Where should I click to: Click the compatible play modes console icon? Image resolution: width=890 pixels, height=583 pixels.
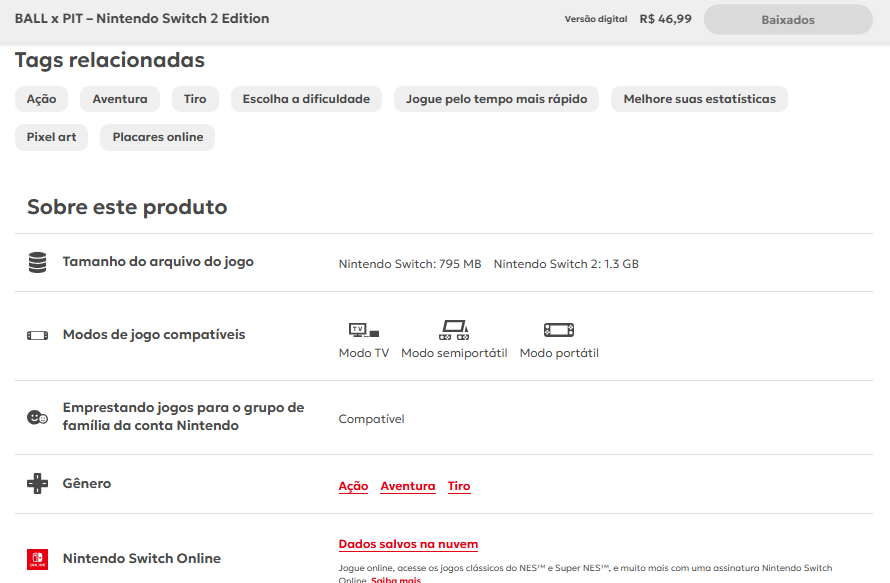pyautogui.click(x=37, y=335)
